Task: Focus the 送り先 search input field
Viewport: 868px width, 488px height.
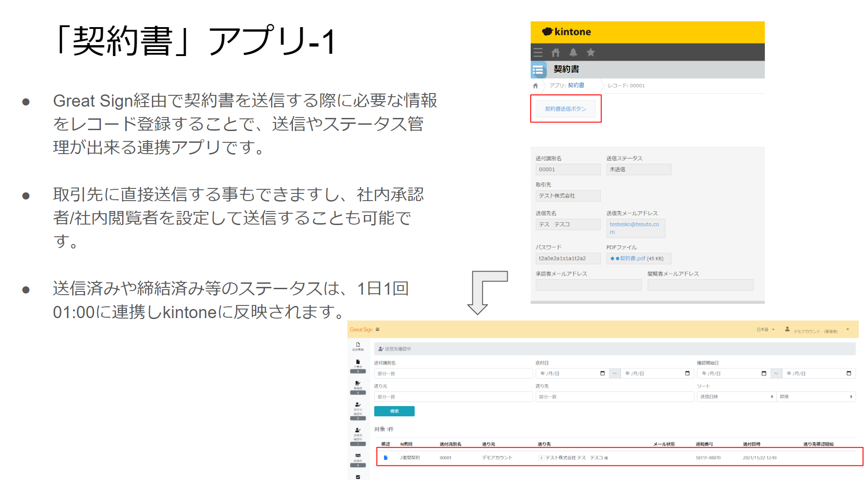Action: [615, 397]
